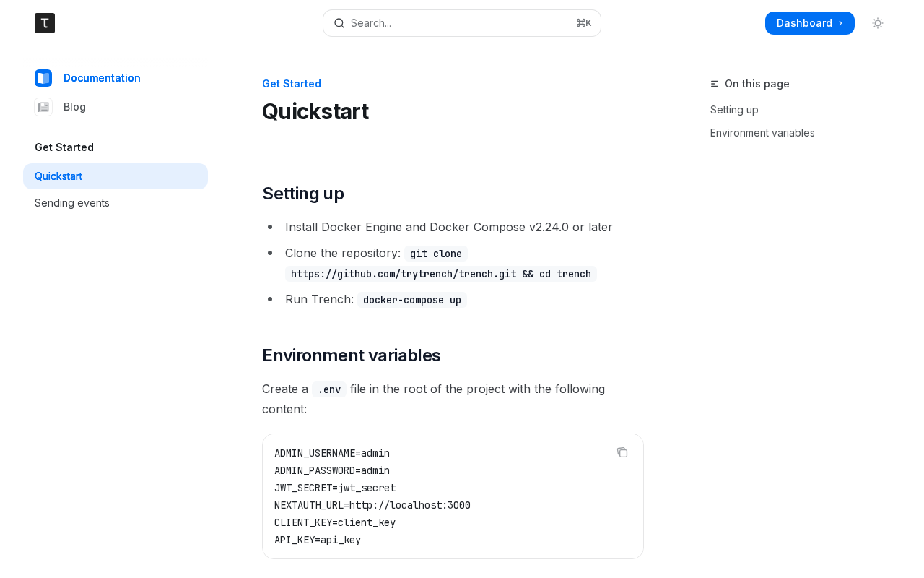924x578 pixels.
Task: Jump to Setting up section
Action: (x=734, y=110)
